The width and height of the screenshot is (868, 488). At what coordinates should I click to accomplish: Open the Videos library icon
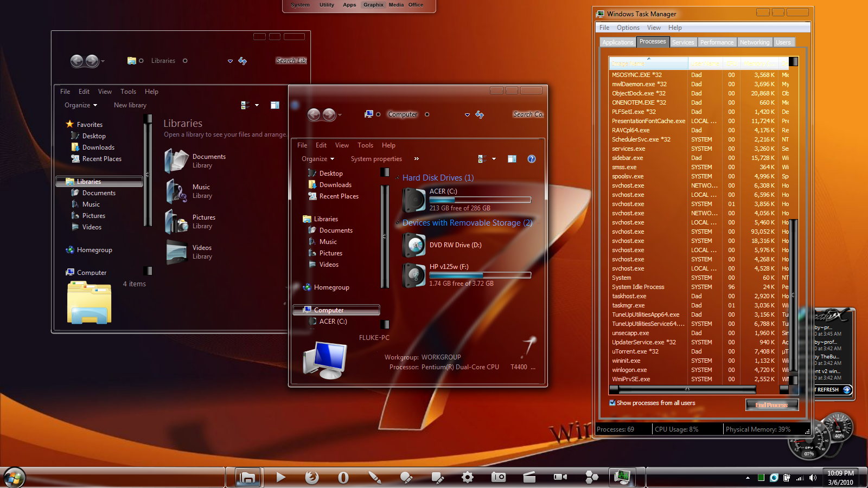click(177, 252)
